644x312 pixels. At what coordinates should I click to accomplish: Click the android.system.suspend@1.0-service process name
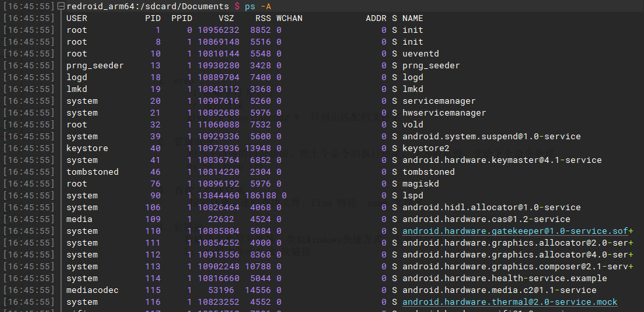(x=492, y=137)
